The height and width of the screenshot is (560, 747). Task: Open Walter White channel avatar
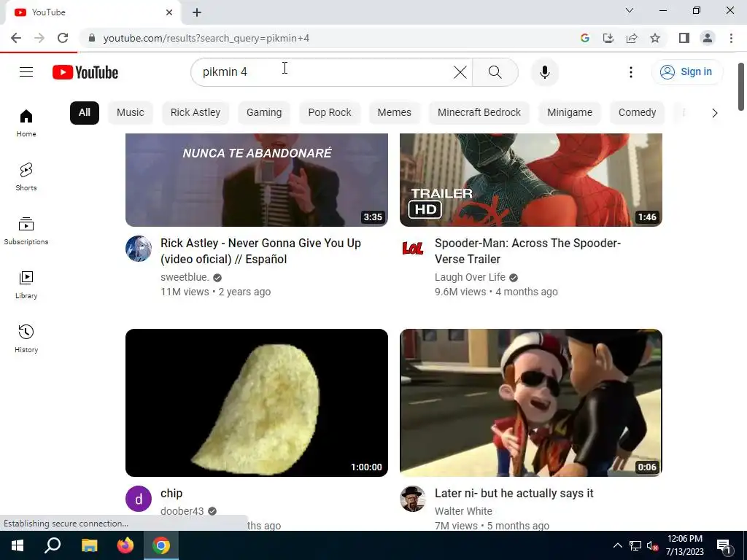coord(413,499)
